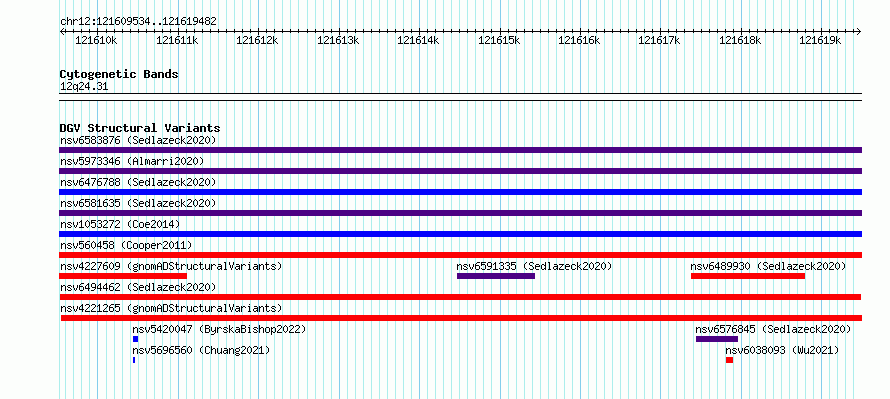Image resolution: width=890 pixels, height=399 pixels.
Task: Click the nsv1053272 (Coe2014) label
Action: tap(120, 224)
